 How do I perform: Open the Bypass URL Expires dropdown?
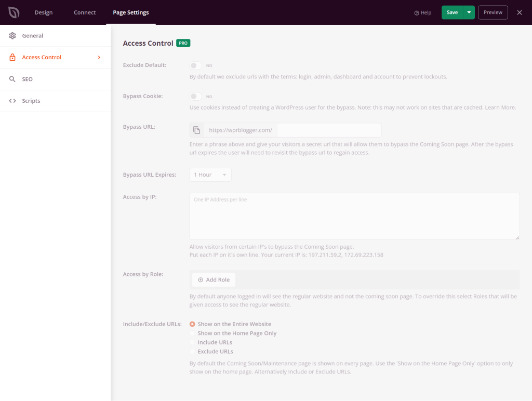point(210,175)
